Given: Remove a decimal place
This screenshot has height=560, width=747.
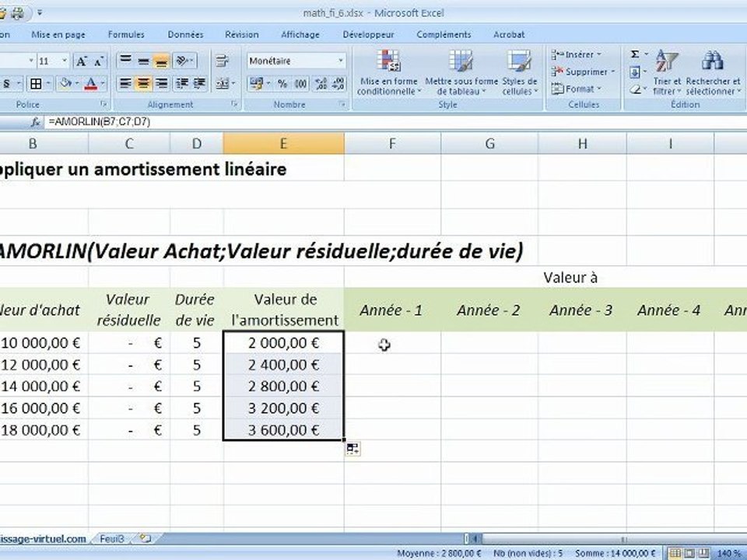Looking at the screenshot, I should 338,84.
